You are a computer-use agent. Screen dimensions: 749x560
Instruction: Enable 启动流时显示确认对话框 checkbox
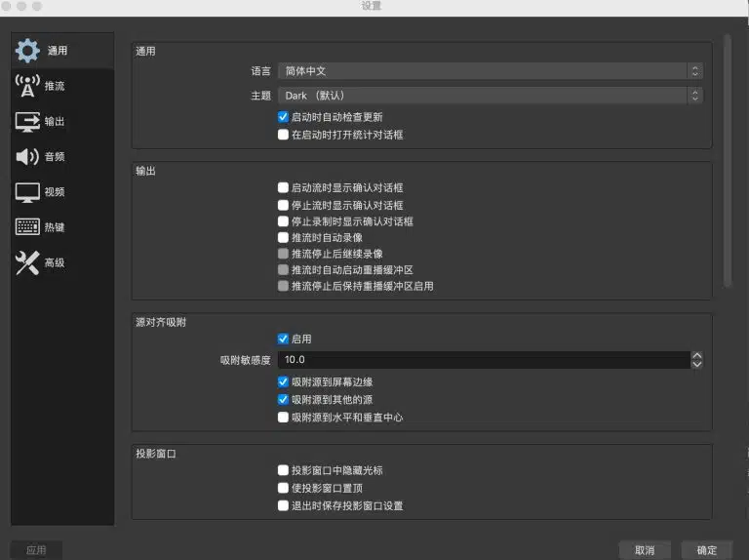pyautogui.click(x=283, y=187)
